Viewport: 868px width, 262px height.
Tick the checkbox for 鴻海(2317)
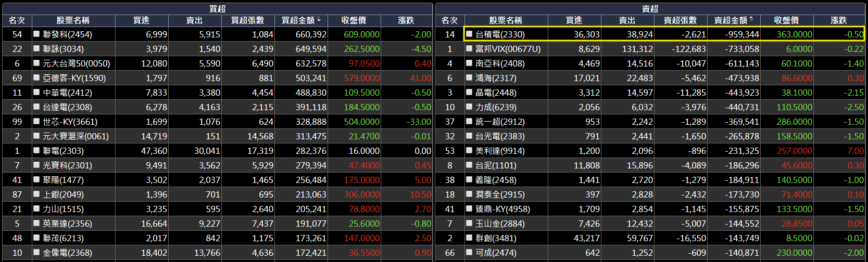point(469,77)
